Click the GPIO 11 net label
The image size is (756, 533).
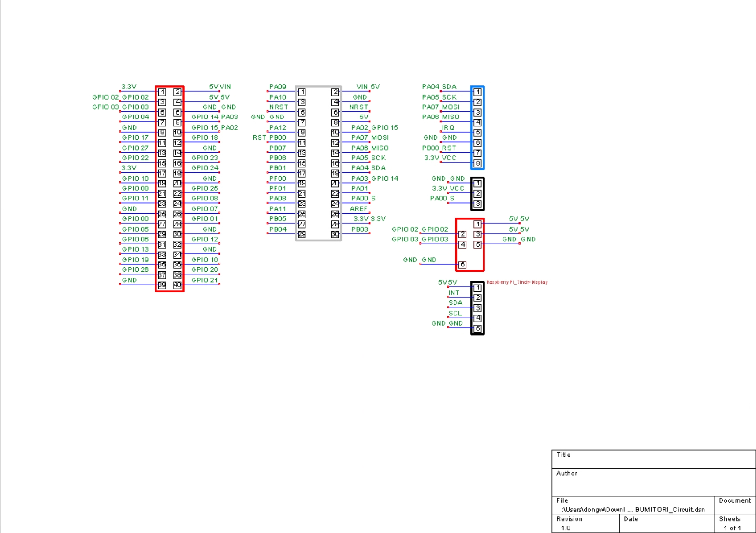tap(135, 198)
